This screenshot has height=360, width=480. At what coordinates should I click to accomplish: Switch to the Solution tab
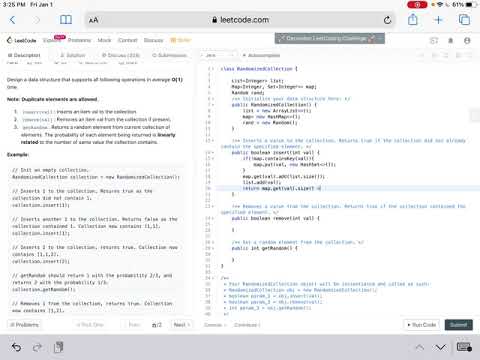tap(73, 55)
